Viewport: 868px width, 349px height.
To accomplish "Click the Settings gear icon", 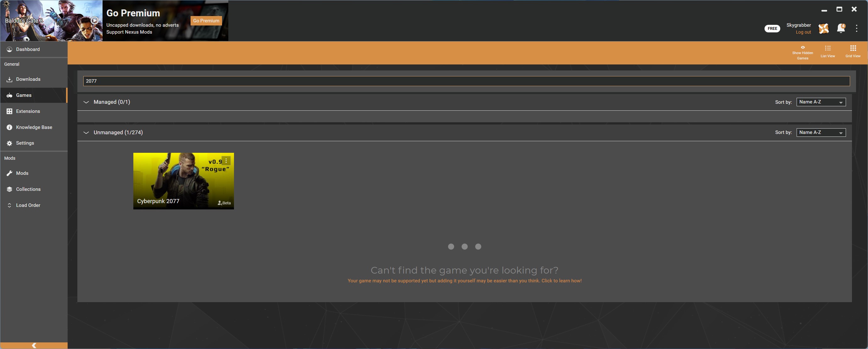I will (9, 143).
